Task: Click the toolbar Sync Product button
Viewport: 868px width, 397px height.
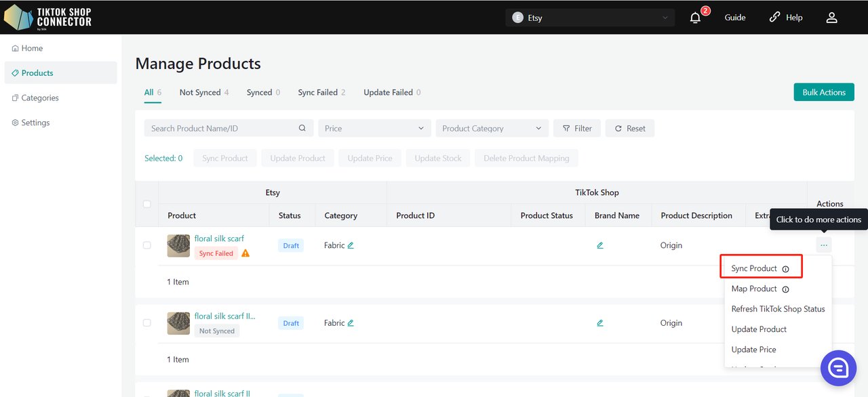Action: click(x=225, y=159)
